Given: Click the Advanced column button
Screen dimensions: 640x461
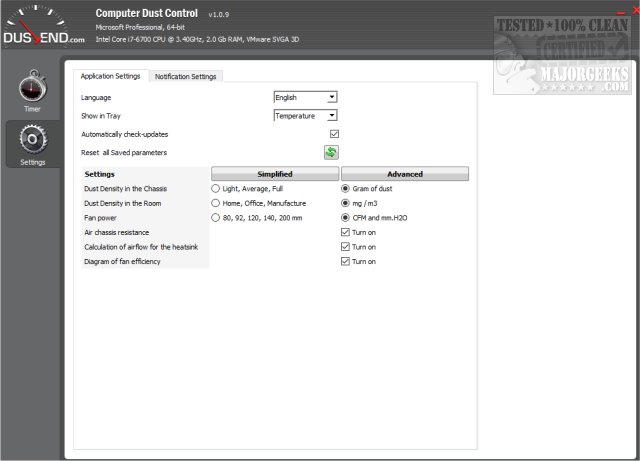Looking at the screenshot, I should 405,174.
